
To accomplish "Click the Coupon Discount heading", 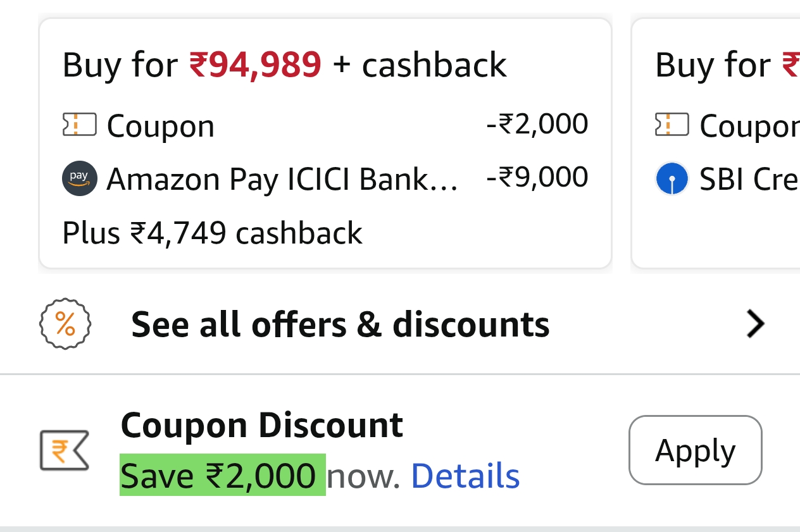I will (261, 425).
